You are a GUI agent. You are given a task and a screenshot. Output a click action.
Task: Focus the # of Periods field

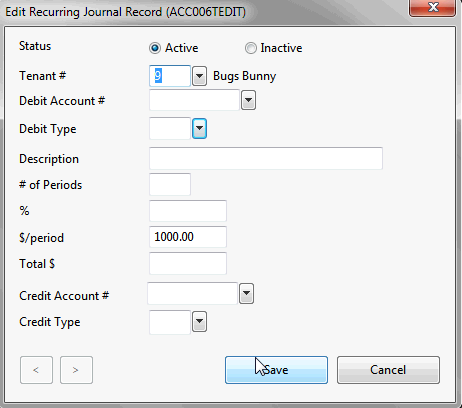pos(170,184)
